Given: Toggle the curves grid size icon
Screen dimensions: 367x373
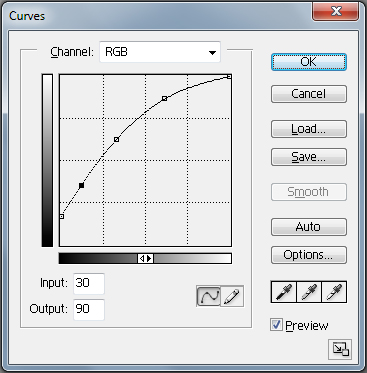Looking at the screenshot, I should click(340, 349).
